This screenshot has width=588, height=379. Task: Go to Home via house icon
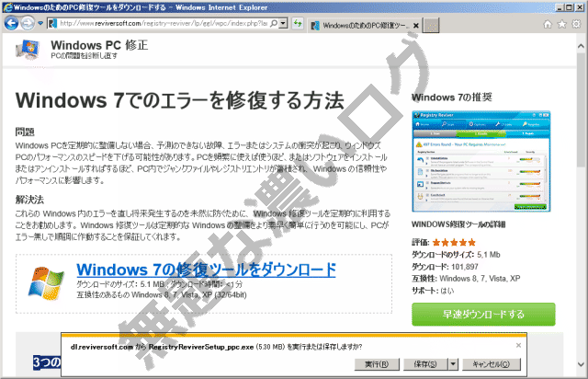tap(548, 25)
